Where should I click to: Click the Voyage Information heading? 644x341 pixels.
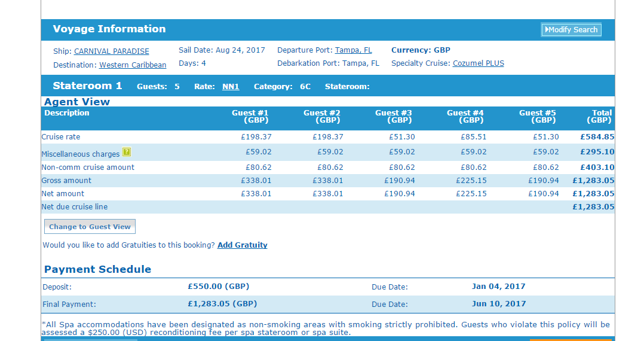coord(109,29)
